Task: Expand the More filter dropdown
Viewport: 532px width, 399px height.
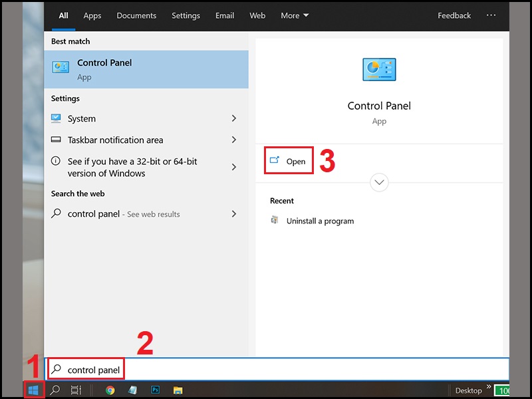Action: (x=295, y=15)
